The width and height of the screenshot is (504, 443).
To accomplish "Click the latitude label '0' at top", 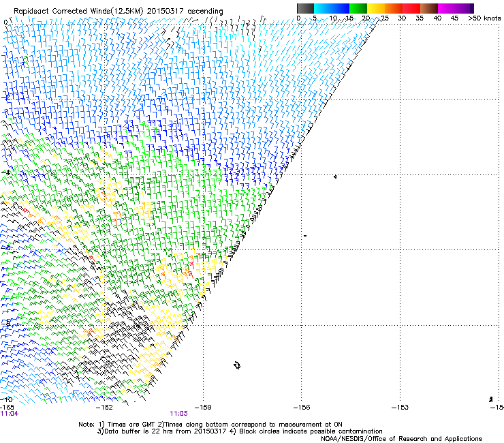I will click(5, 22).
